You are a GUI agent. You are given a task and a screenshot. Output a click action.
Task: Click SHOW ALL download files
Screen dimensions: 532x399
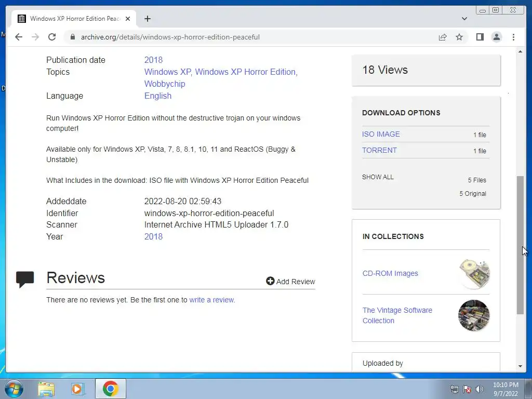tap(378, 177)
